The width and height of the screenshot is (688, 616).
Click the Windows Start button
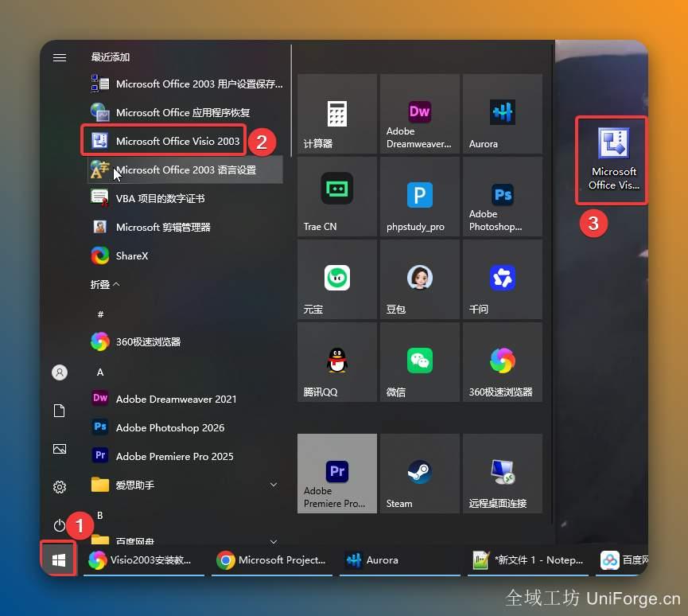click(x=58, y=559)
